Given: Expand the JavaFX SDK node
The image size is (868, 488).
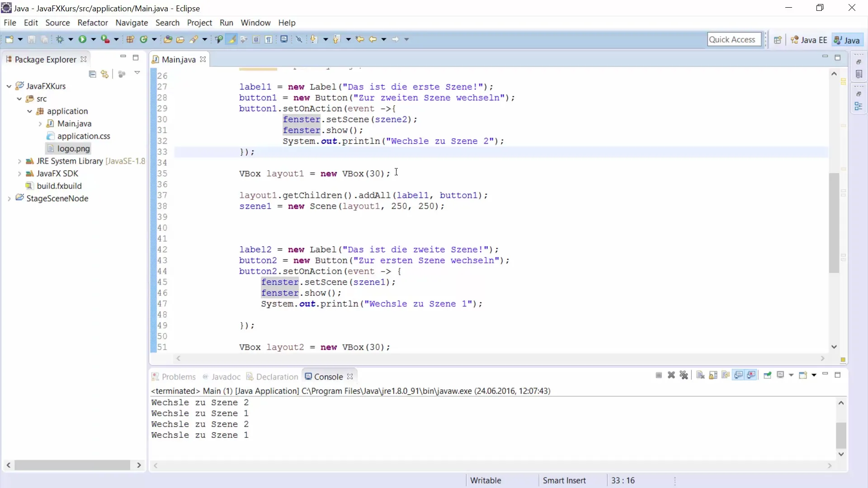Looking at the screenshot, I should [19, 174].
